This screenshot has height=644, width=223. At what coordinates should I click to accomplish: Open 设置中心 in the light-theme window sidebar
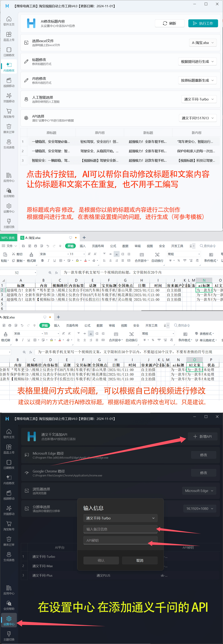(9, 208)
